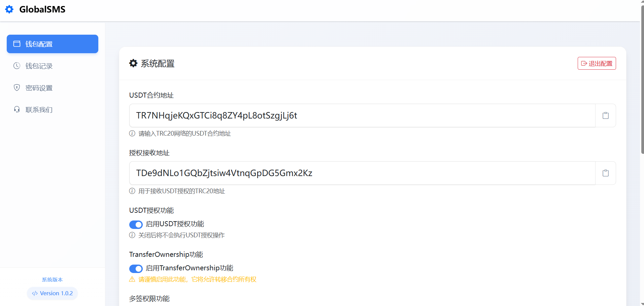Click the 启用TransferOwnership功能 label text
644x306 pixels.
[x=190, y=268]
